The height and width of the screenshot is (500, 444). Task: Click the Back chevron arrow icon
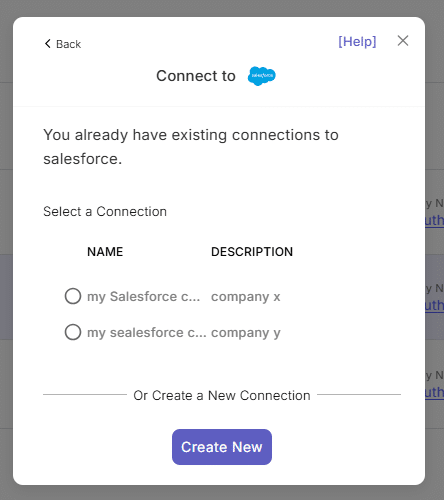click(x=48, y=44)
